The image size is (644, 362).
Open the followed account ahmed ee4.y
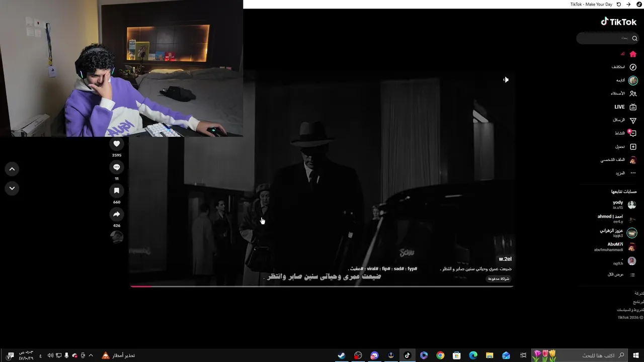point(617,219)
